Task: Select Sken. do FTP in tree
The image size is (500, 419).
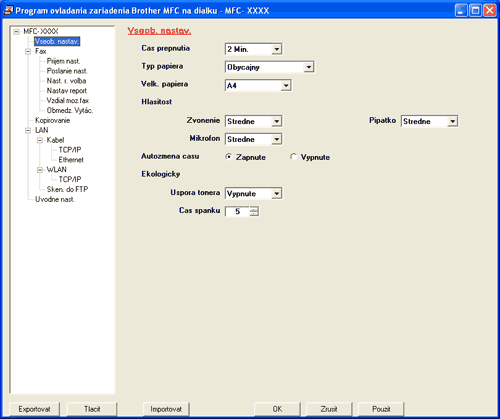Action: (x=67, y=189)
